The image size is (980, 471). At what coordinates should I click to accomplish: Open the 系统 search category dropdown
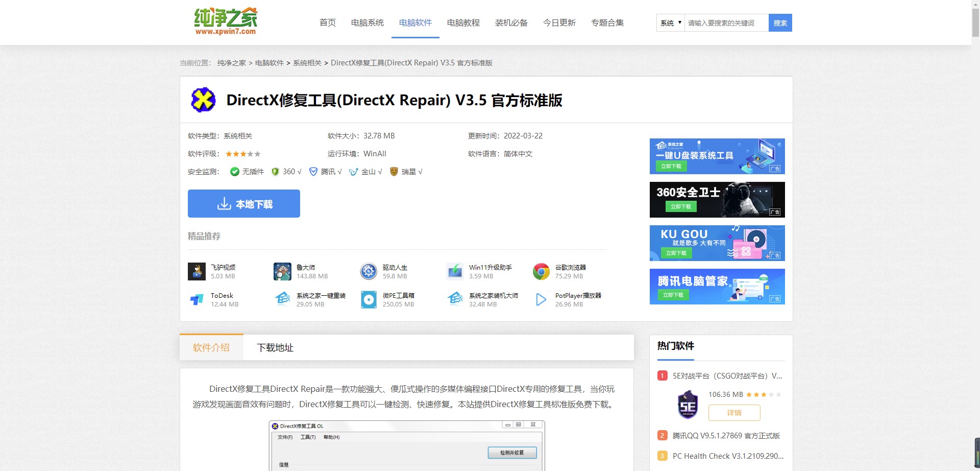point(670,22)
